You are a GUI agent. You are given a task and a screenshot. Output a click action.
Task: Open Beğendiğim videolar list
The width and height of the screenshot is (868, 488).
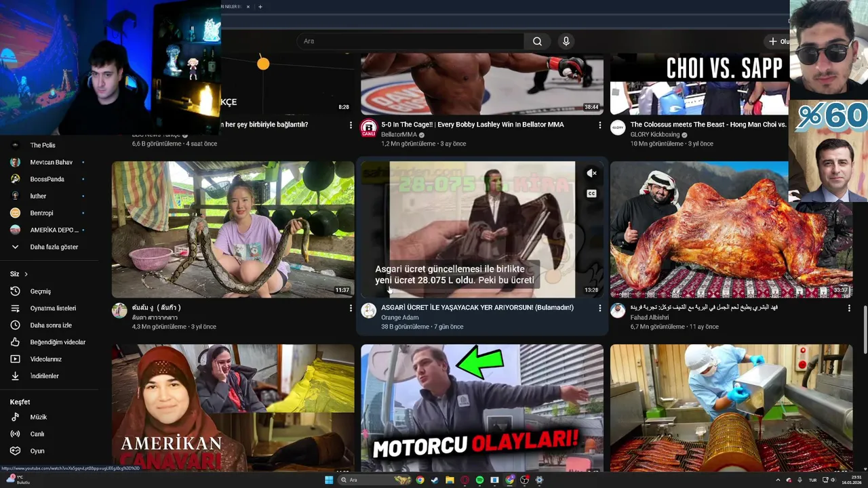pyautogui.click(x=58, y=342)
